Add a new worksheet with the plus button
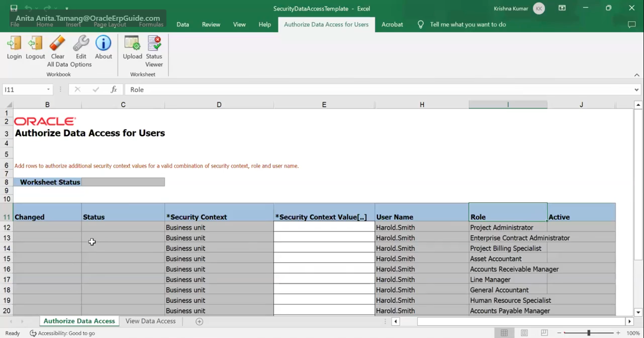The image size is (644, 338). coord(199,321)
